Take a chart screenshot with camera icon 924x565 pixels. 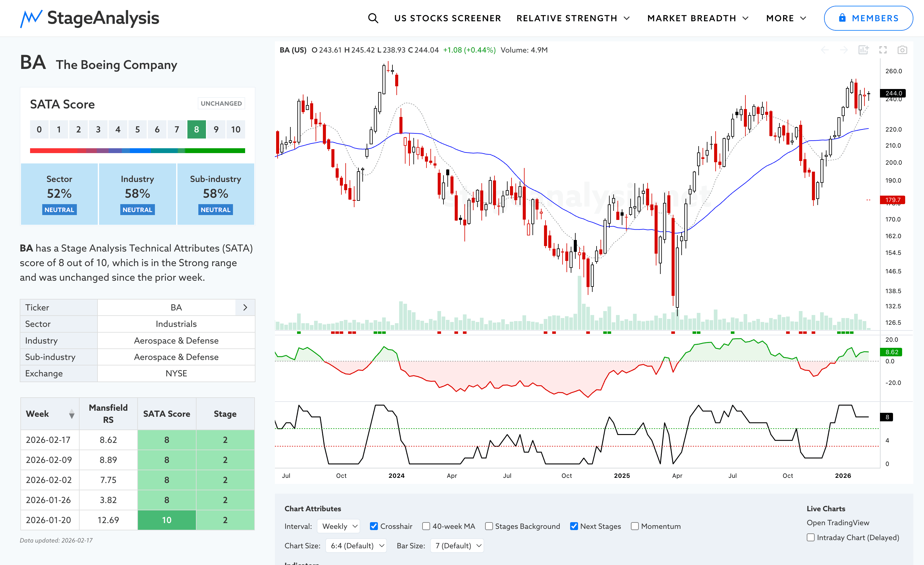coord(902,50)
